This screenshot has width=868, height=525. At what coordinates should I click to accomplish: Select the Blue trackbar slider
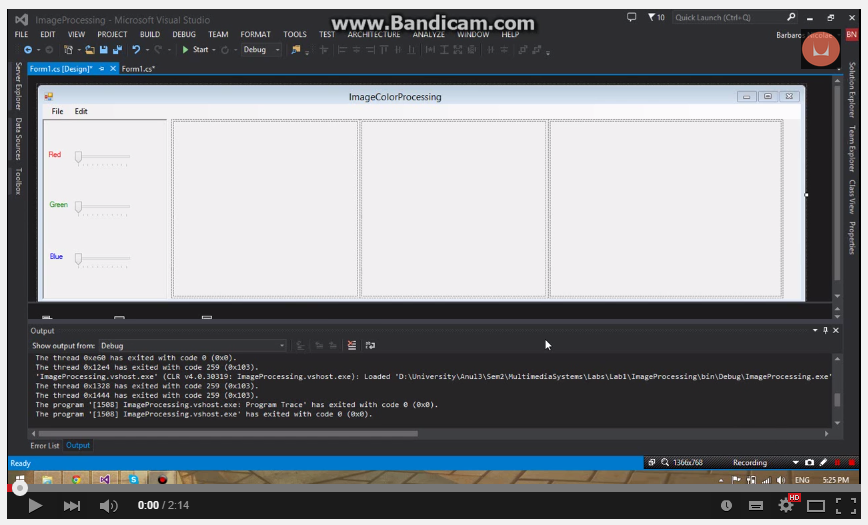point(102,259)
